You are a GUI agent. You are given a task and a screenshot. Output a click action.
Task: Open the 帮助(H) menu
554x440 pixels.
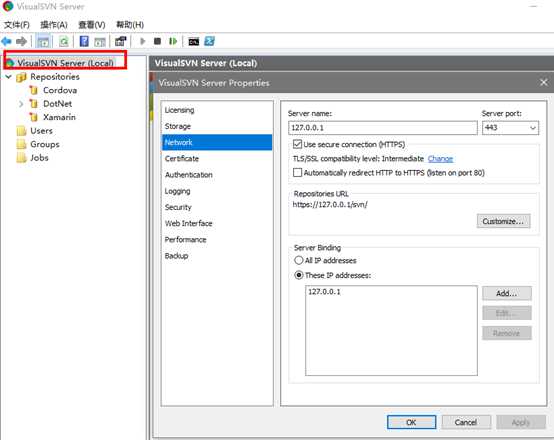click(130, 25)
